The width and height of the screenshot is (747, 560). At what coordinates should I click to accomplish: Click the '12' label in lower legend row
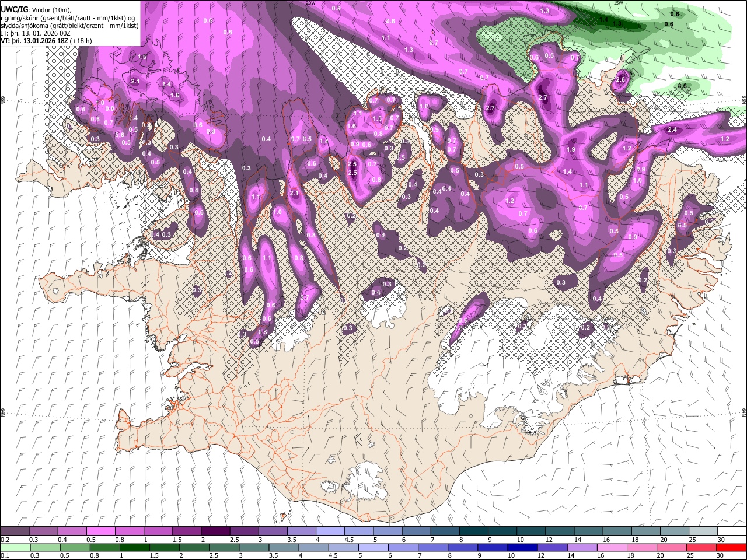pyautogui.click(x=543, y=556)
